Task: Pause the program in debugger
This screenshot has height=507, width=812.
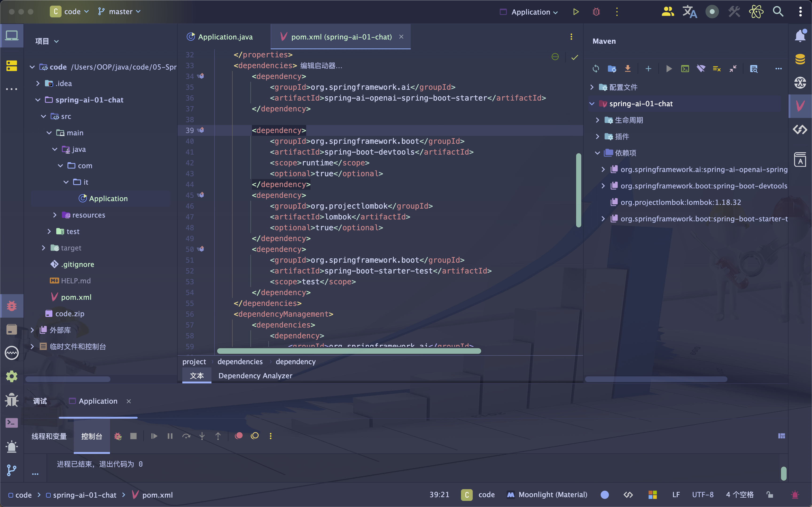Action: (170, 436)
